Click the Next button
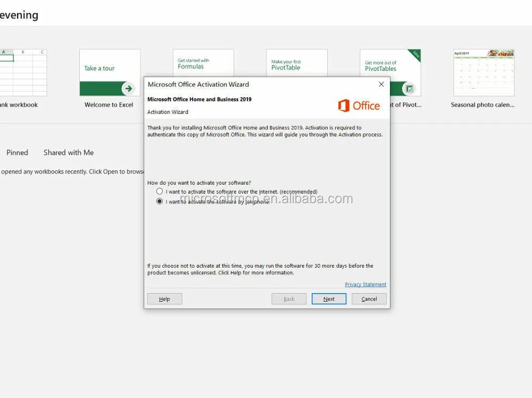Screen dimensions: 532x398 [x=329, y=298]
